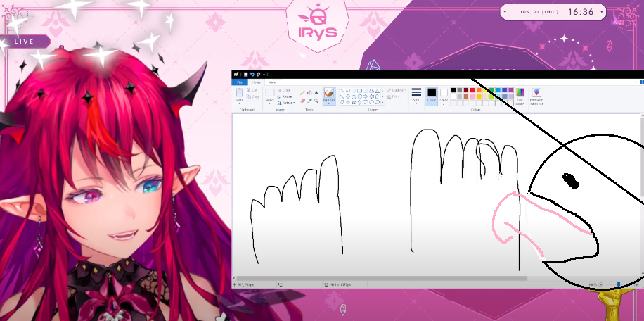Select the Triangle shape
Screen dimensions: 644x321
(x=377, y=90)
